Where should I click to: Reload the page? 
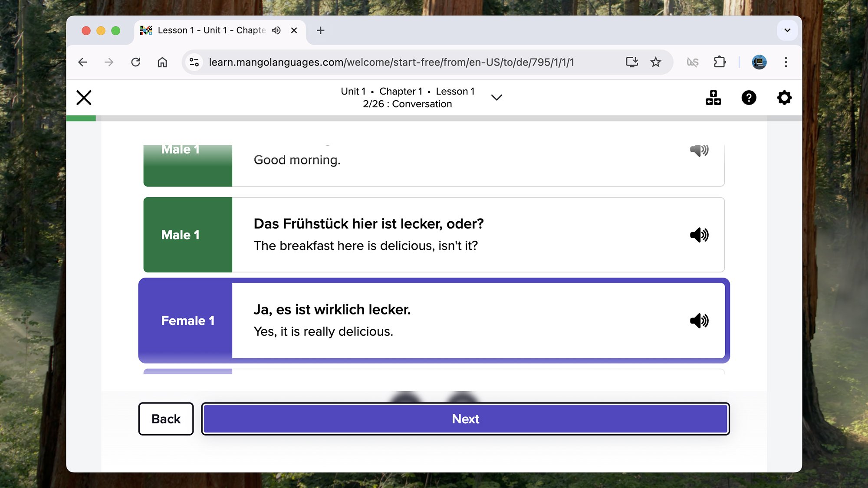pyautogui.click(x=136, y=62)
